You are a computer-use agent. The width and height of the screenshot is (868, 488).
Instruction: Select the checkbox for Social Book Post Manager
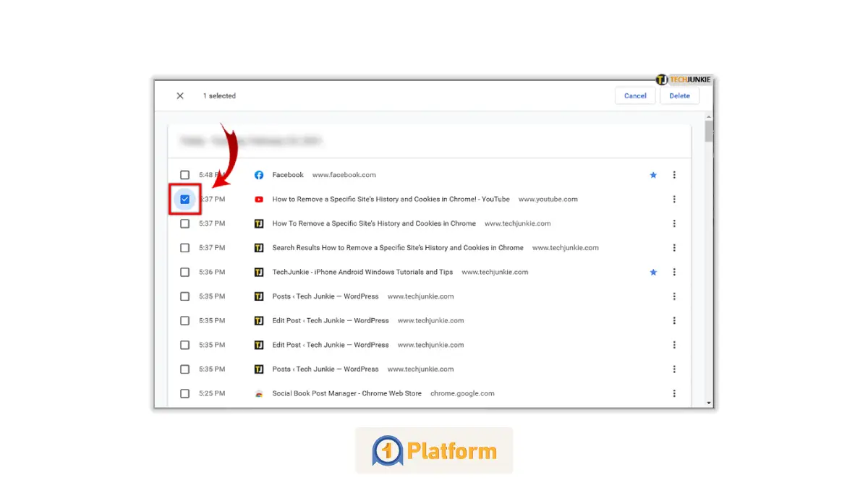click(x=184, y=393)
